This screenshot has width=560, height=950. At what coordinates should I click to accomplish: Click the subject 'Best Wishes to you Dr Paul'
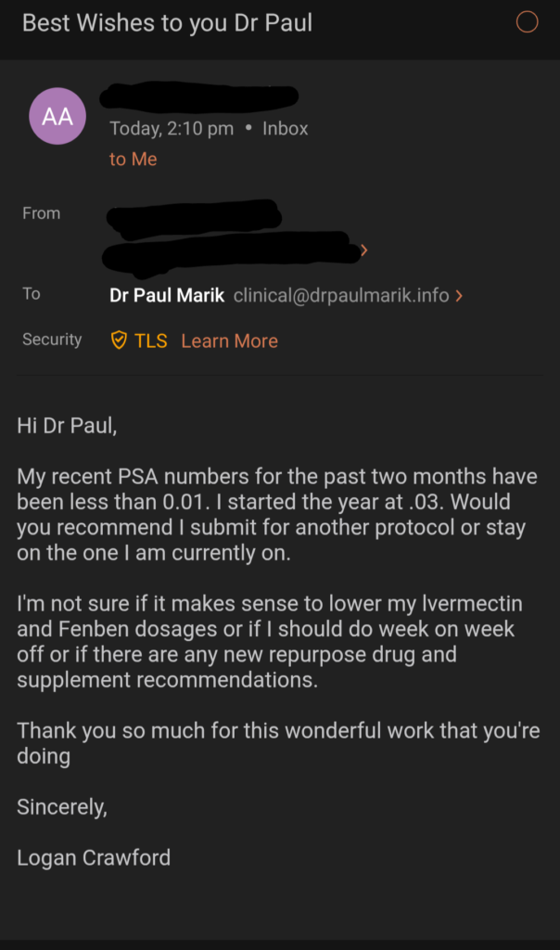click(x=167, y=23)
